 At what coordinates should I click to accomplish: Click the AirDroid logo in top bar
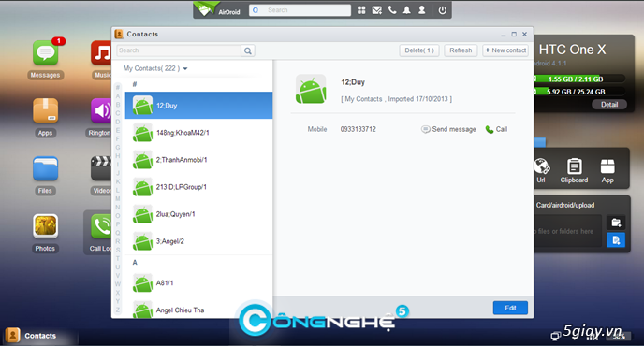[218, 9]
